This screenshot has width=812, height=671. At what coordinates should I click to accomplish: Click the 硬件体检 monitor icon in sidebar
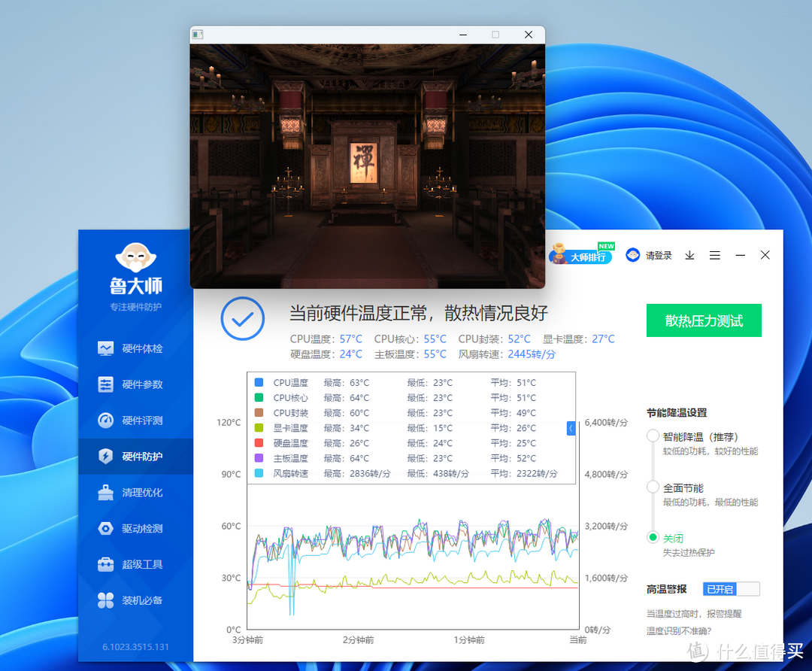click(x=106, y=348)
